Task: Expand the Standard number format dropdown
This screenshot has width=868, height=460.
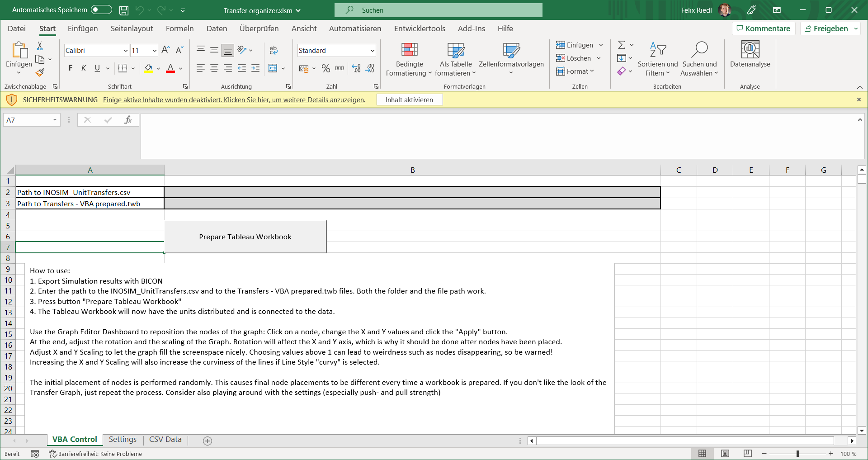Action: tap(372, 51)
